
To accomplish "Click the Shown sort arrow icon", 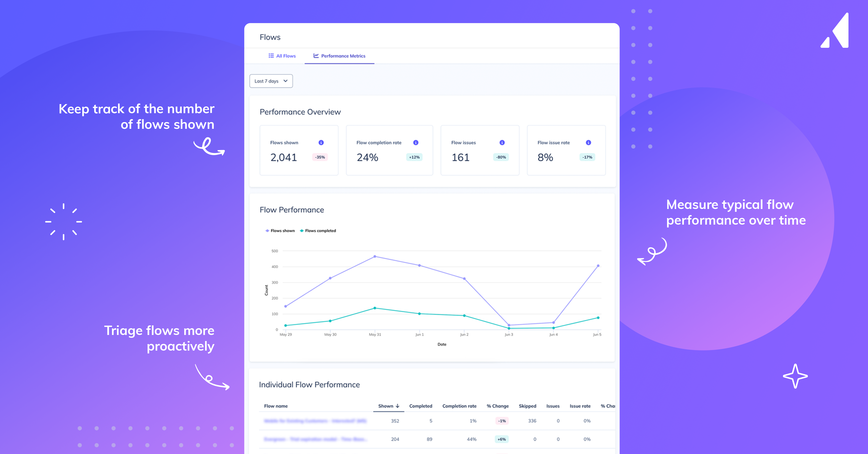I will point(398,406).
